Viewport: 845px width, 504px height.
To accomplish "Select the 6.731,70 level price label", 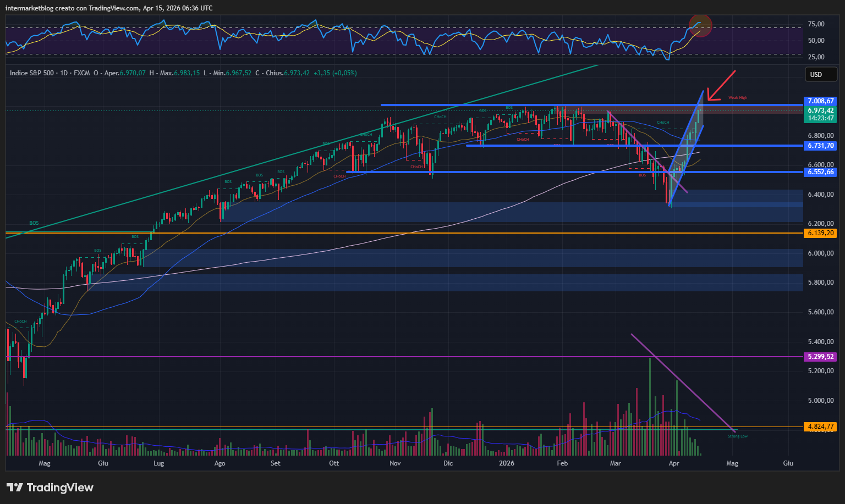I will click(x=820, y=146).
